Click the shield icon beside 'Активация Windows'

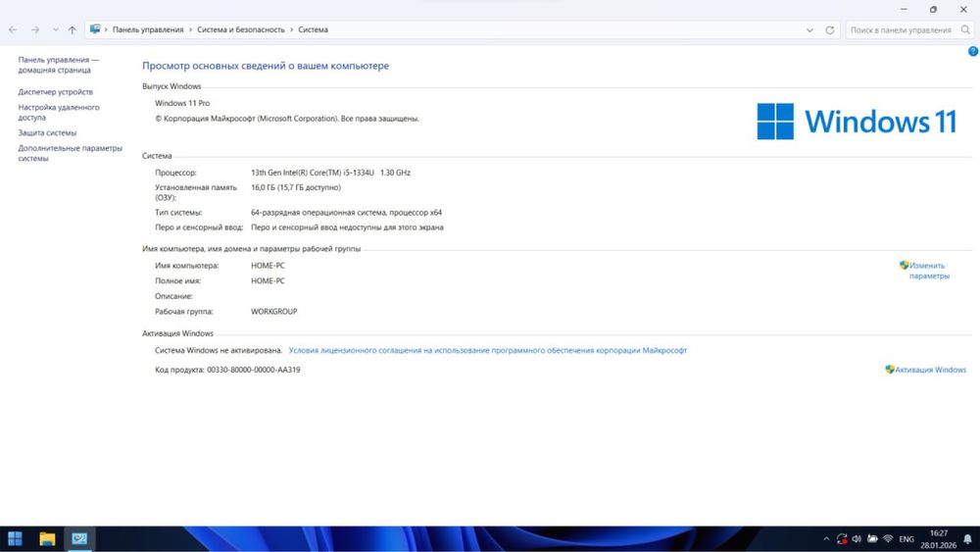pyautogui.click(x=890, y=370)
